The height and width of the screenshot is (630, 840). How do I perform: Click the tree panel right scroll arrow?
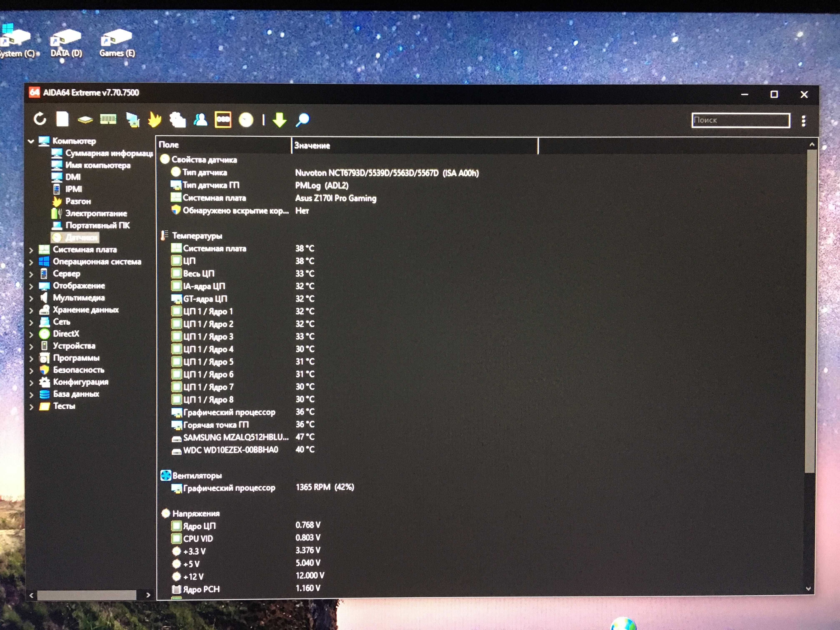click(x=148, y=595)
